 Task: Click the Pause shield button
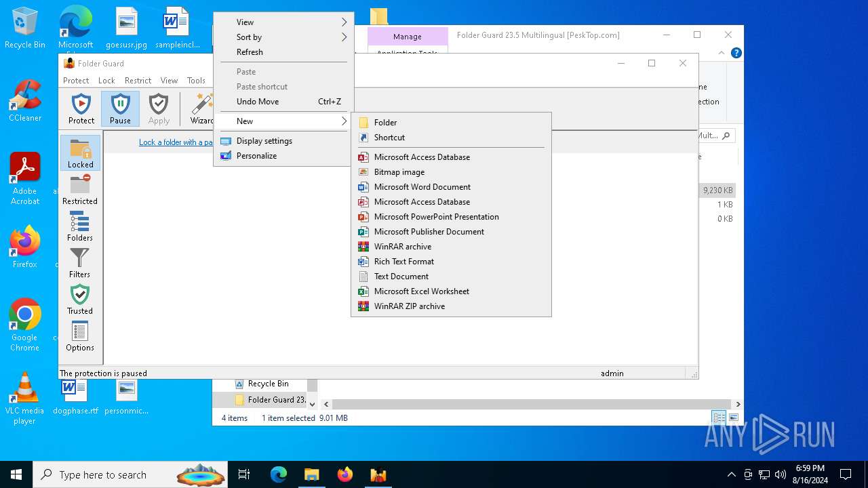(120, 108)
